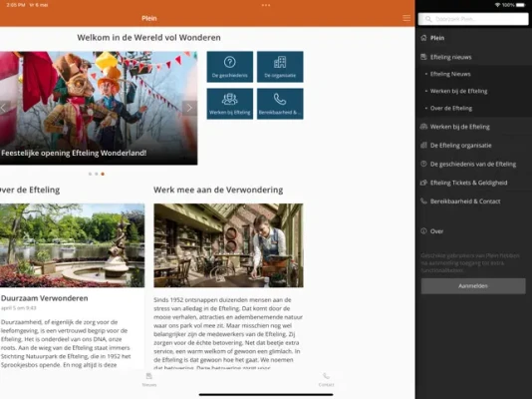Click the Plein title in header
This screenshot has height=399, width=532.
tap(149, 18)
